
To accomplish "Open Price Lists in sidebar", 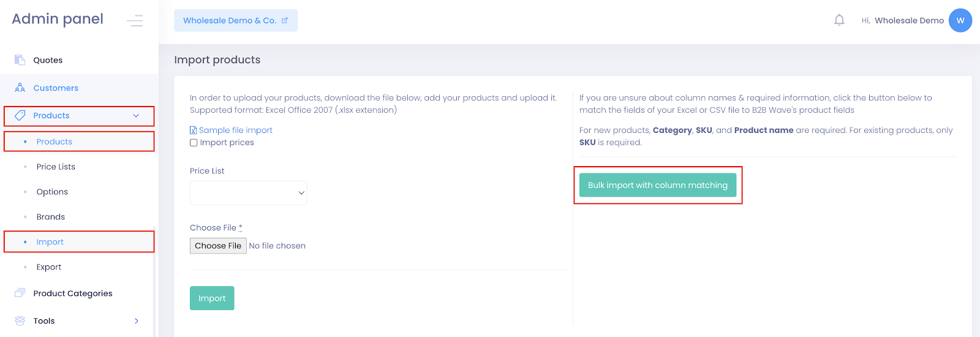I will pos(56,167).
